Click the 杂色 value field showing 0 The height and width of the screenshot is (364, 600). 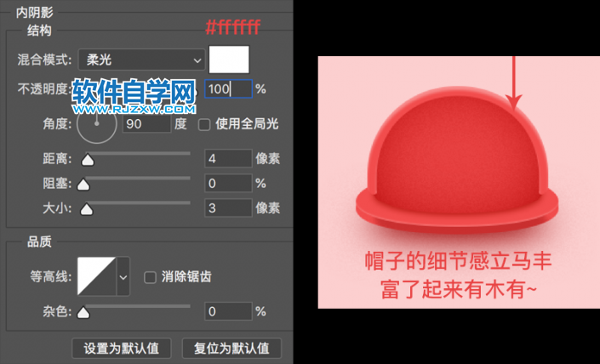228,311
